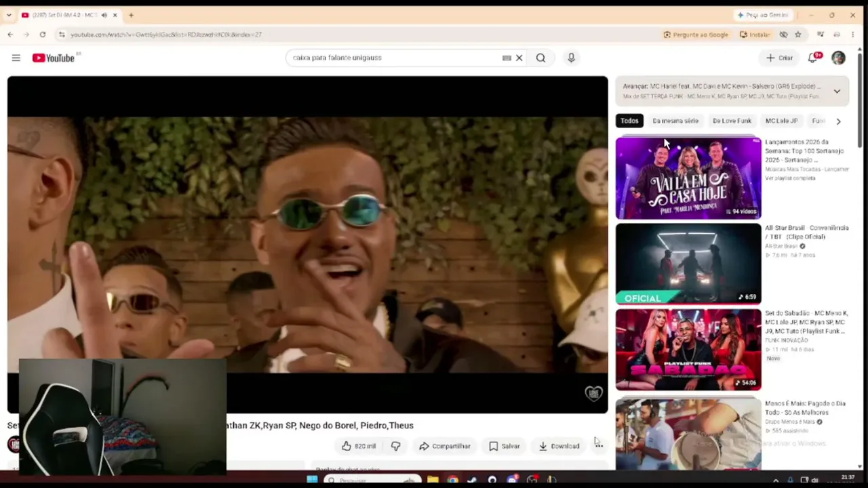Open Lançamentos 2026 da Semana title link
This screenshot has height=488, width=868.
point(804,151)
